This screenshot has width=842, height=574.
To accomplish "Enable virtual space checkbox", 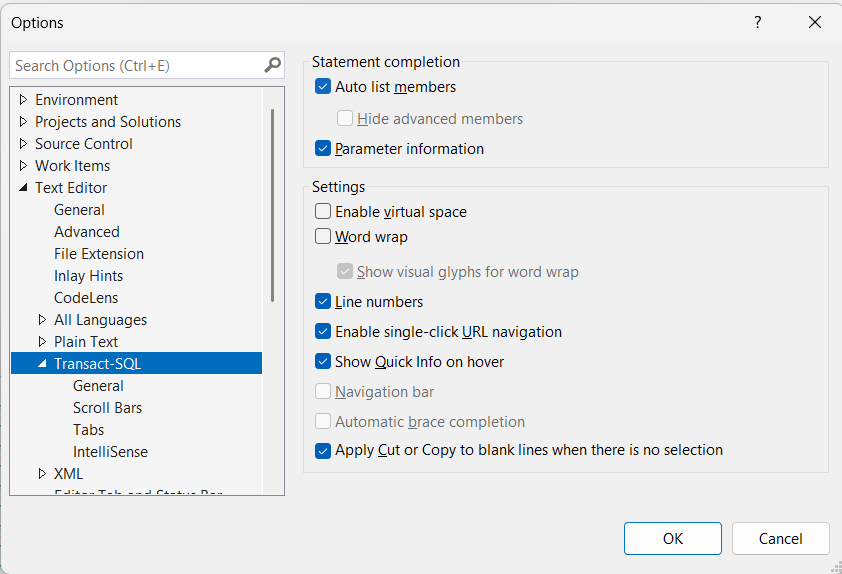I will 323,211.
